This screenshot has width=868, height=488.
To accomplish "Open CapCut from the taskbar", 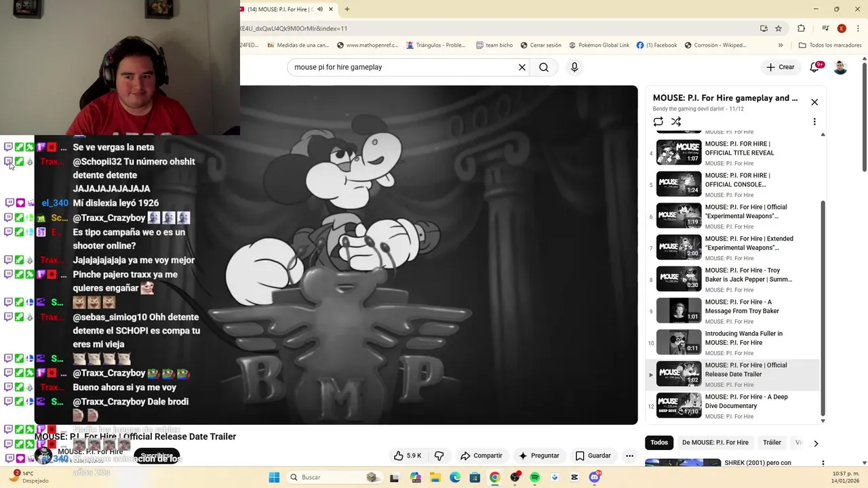I will tap(574, 477).
